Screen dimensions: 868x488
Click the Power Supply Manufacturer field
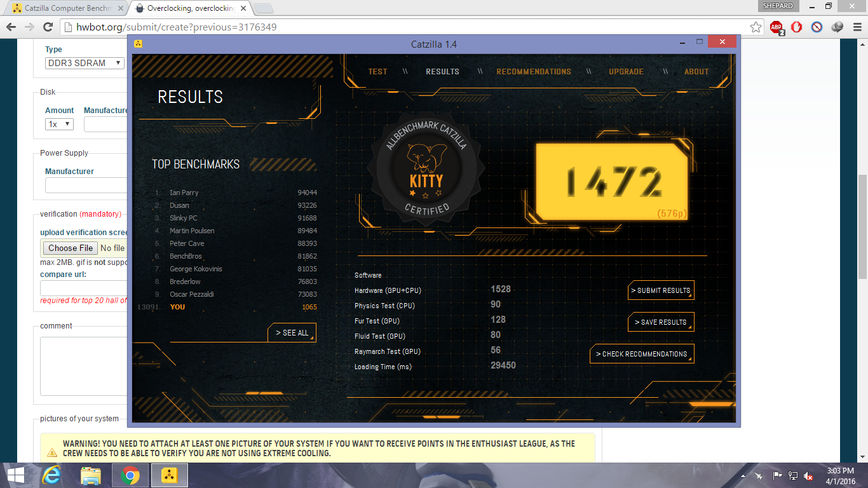[86, 186]
